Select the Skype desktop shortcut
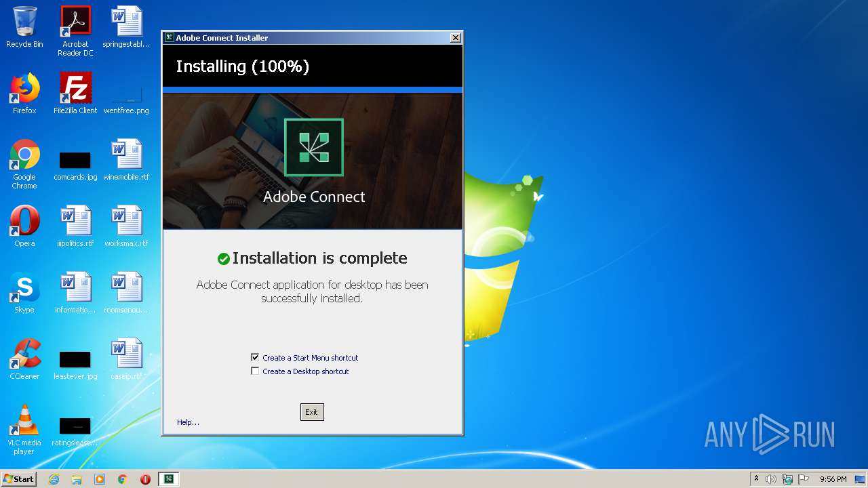868x488 pixels. pyautogui.click(x=24, y=293)
